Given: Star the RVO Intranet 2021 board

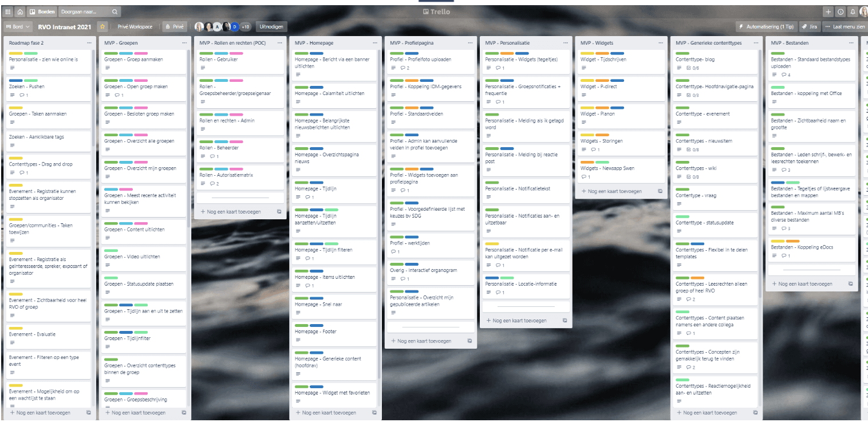Looking at the screenshot, I should click(102, 26).
